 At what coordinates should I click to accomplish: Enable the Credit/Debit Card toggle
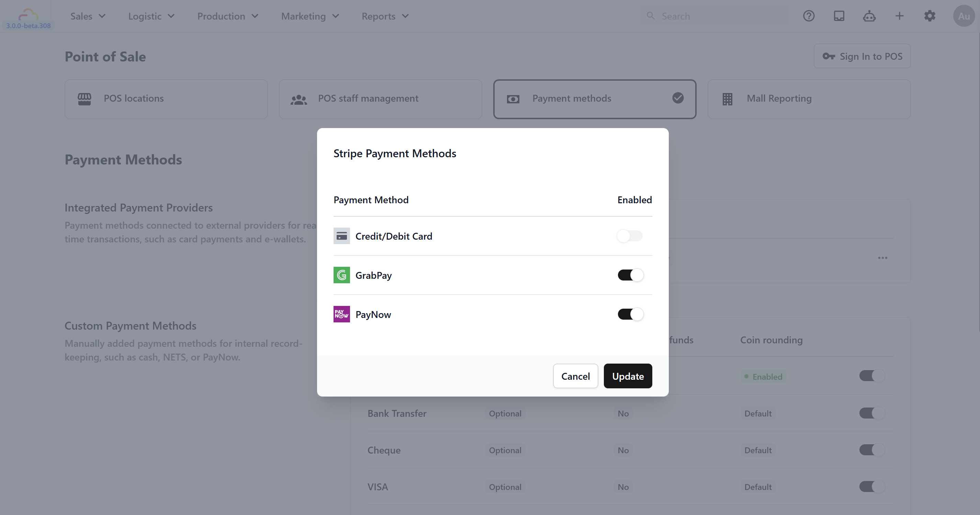tap(630, 236)
